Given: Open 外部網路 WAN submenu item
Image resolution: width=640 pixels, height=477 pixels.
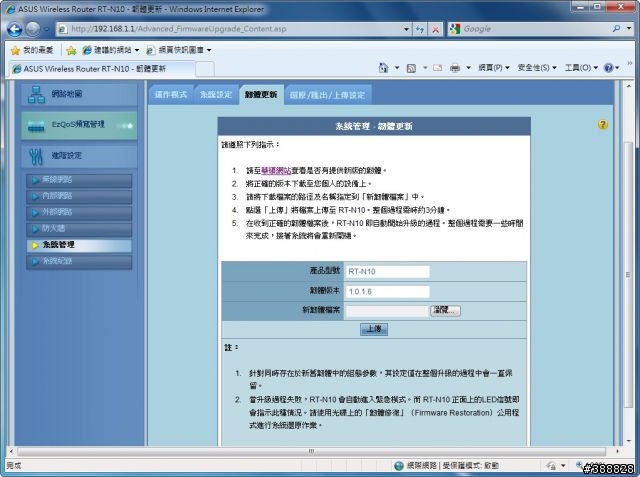Looking at the screenshot, I should tap(79, 213).
